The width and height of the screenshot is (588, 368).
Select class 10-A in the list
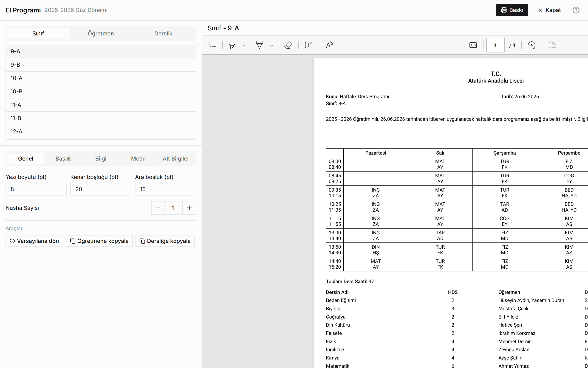pos(101,78)
